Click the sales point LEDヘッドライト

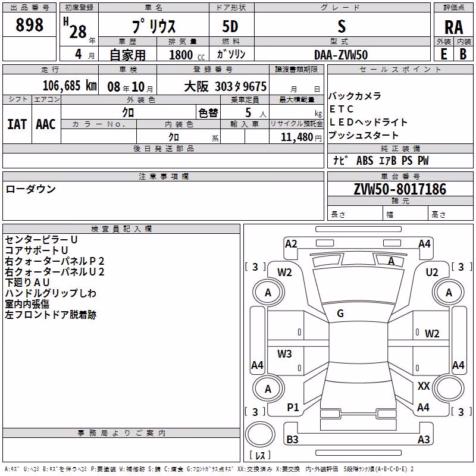(368, 122)
